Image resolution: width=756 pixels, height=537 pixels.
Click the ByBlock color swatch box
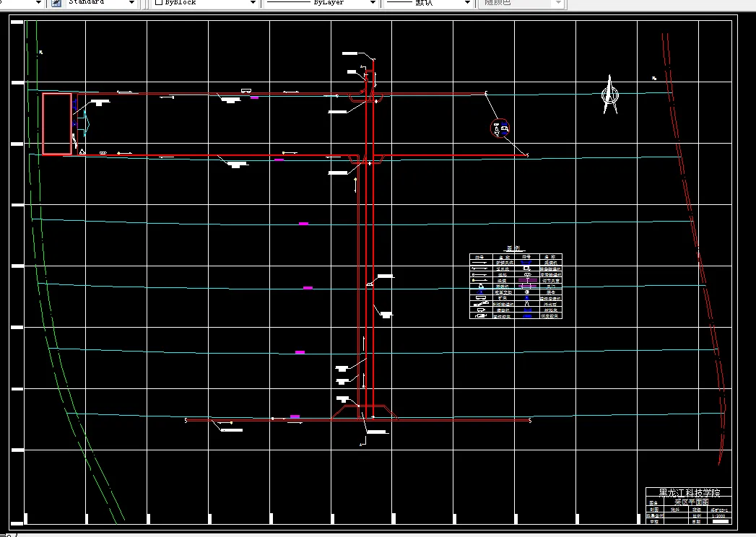(x=159, y=2)
